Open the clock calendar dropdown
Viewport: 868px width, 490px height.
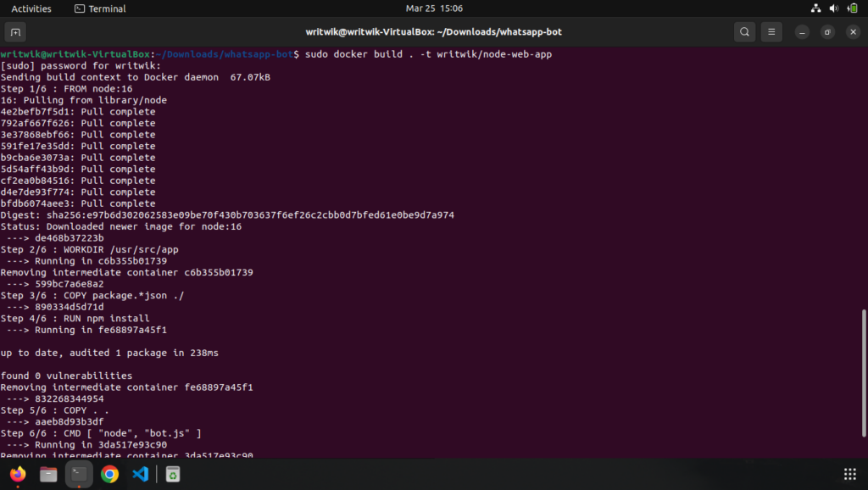pos(434,8)
